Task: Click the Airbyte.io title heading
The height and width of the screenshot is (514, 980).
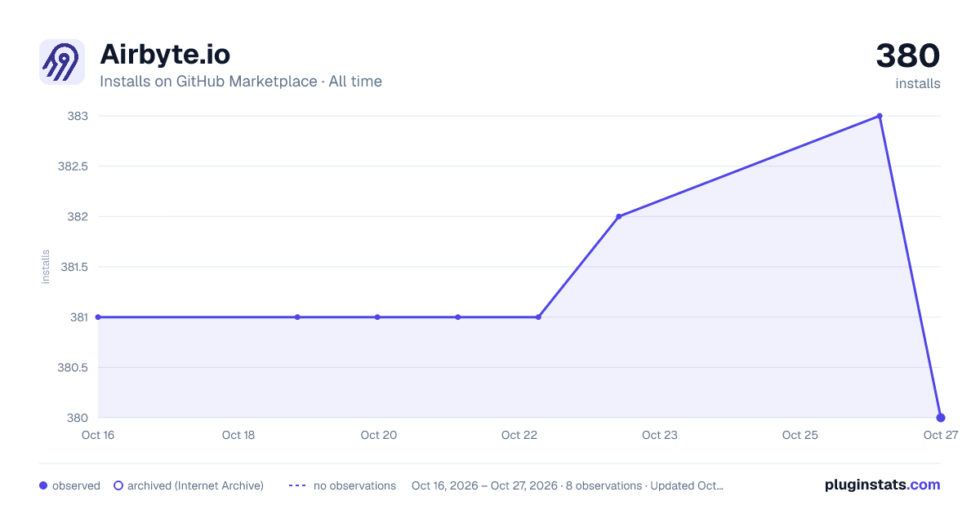Action: (x=165, y=55)
